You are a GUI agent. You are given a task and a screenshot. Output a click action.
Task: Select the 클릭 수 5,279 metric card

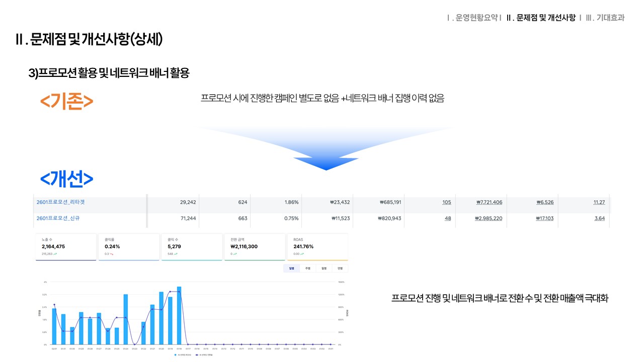click(x=192, y=247)
